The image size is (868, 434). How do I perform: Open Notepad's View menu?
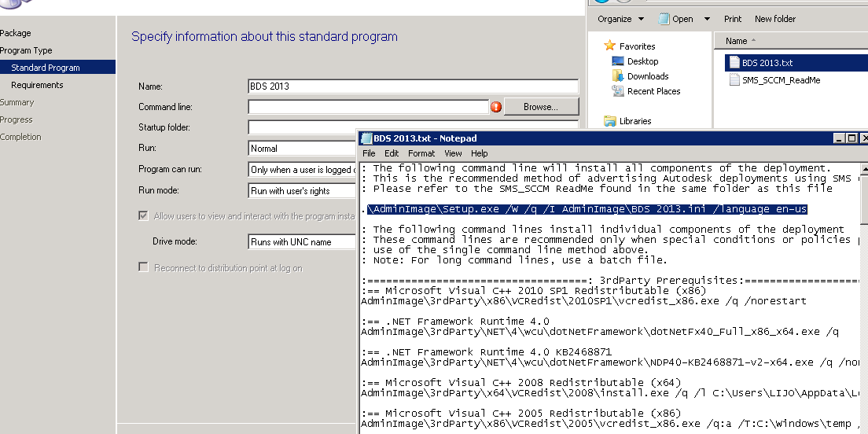(x=453, y=153)
